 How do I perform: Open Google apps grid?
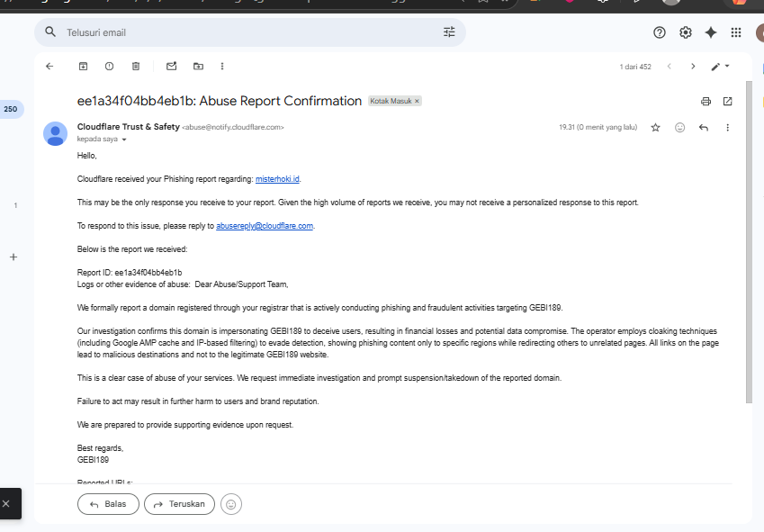click(736, 32)
